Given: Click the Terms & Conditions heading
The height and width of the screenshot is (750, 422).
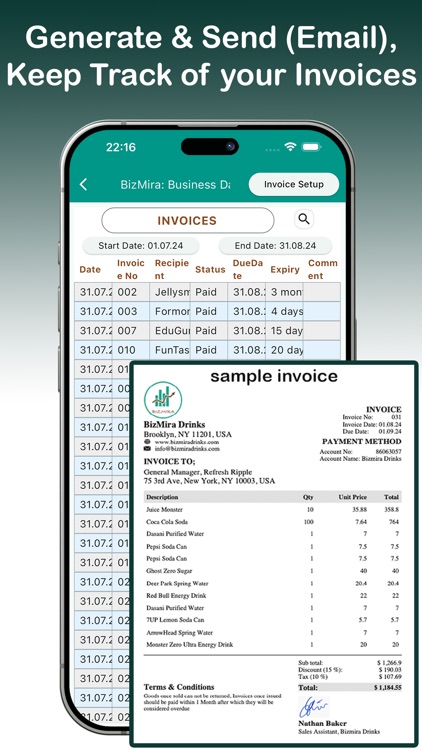Looking at the screenshot, I should [x=179, y=687].
